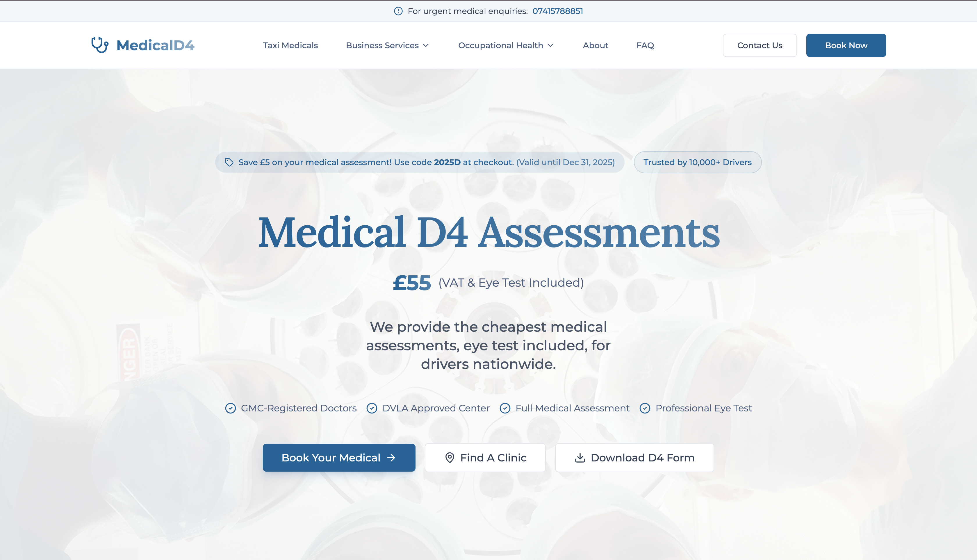Click the info icon beside urgent enquiries
The image size is (977, 560).
tap(398, 11)
